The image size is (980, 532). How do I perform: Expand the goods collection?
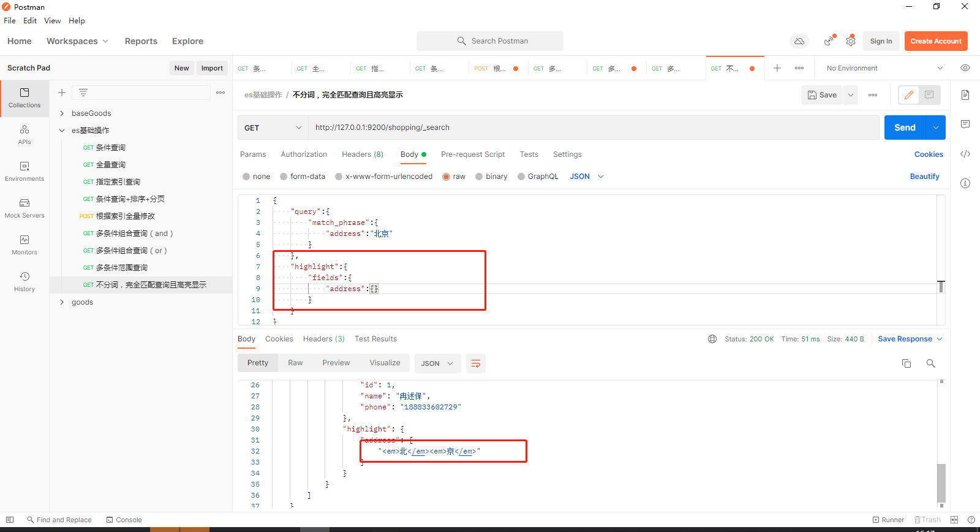tap(62, 302)
